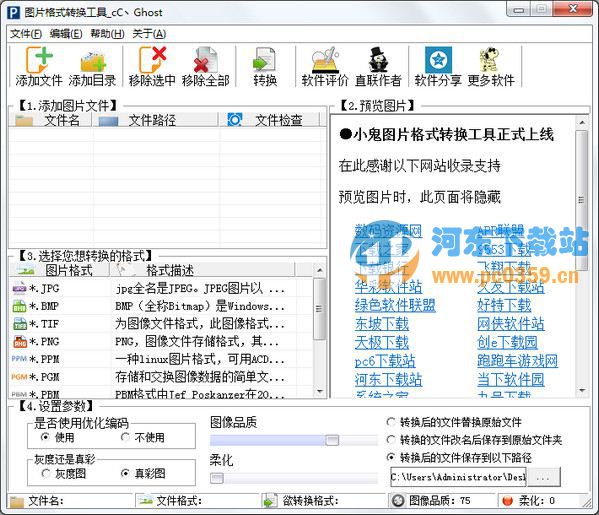Open the 东坡下载 link

[x=382, y=324]
